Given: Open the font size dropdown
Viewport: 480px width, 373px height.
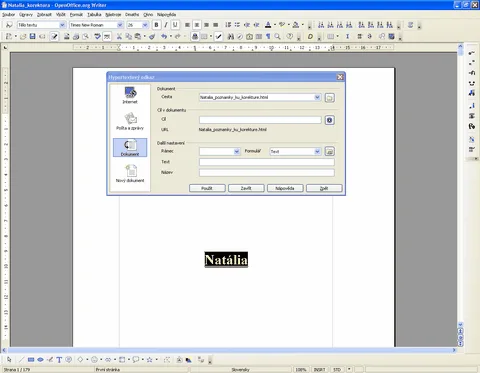Looking at the screenshot, I should pos(145,25).
